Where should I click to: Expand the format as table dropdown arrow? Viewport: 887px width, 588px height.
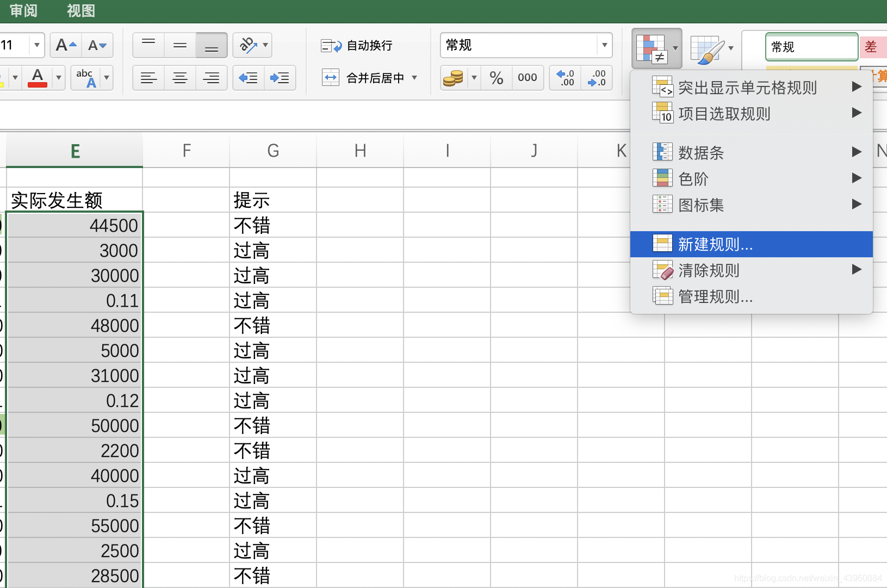(731, 48)
